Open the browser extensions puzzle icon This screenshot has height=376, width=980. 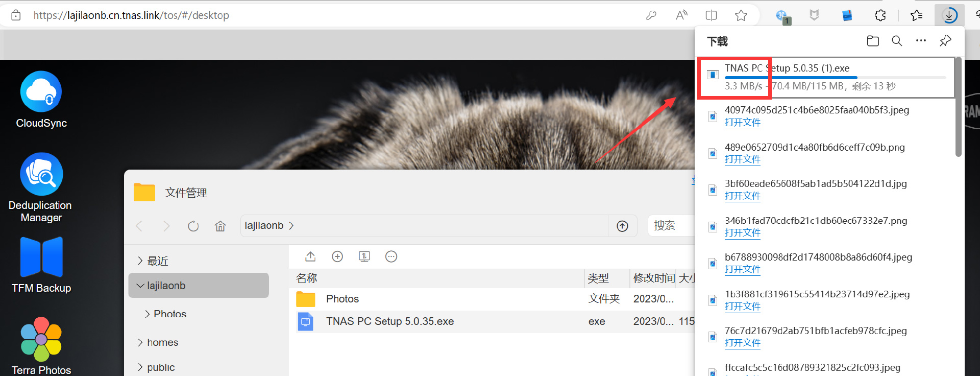pyautogui.click(x=880, y=15)
